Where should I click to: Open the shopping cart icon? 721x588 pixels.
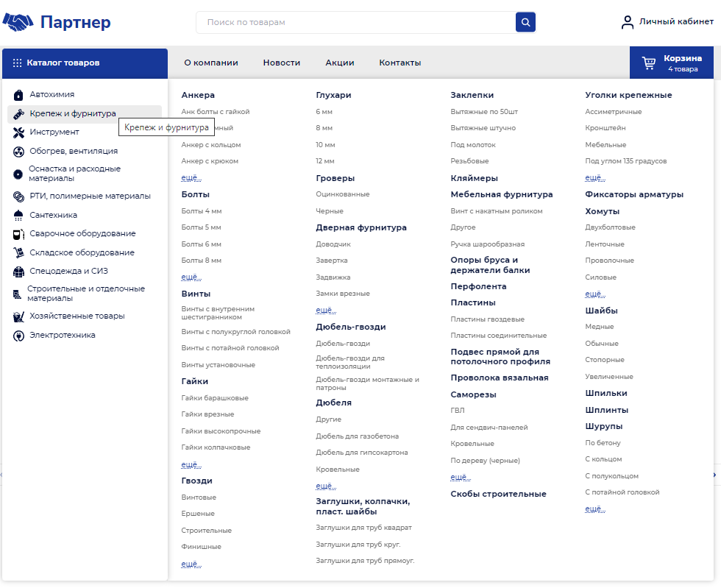pos(649,63)
